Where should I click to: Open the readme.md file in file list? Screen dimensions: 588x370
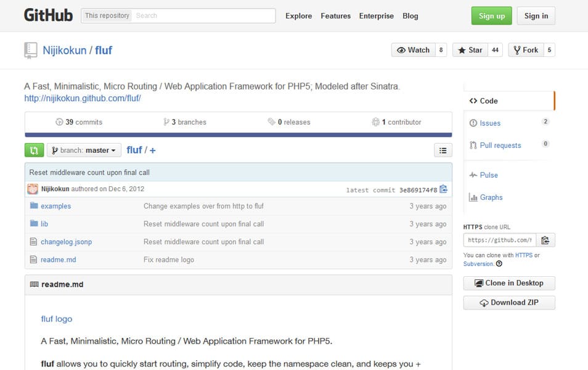click(59, 260)
